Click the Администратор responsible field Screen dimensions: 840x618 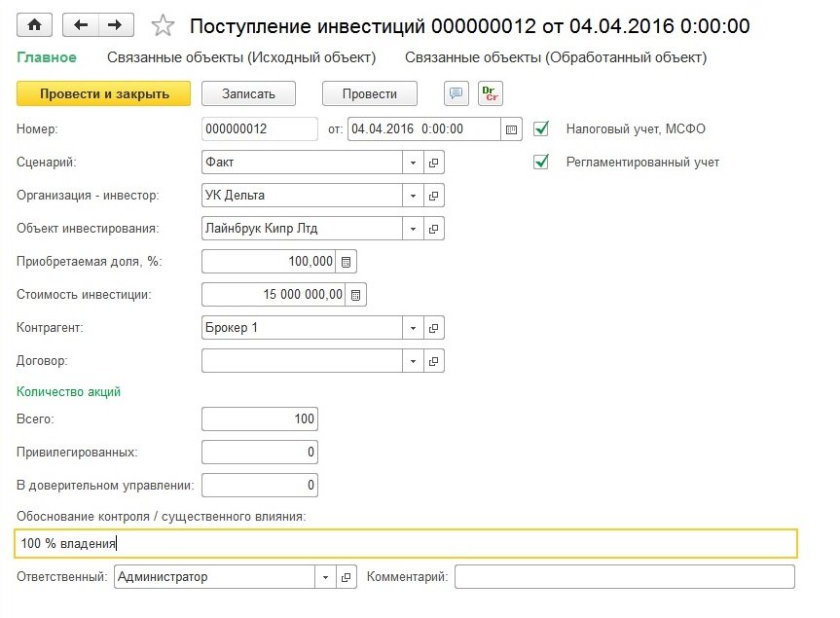215,577
